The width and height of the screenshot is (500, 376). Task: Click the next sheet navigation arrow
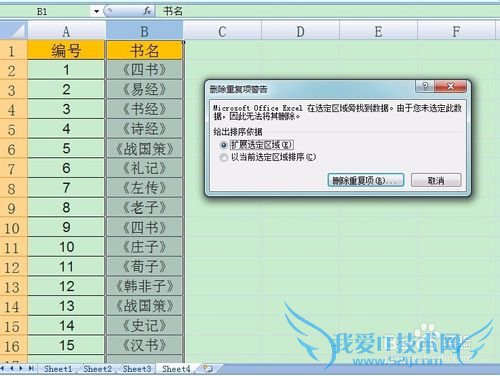pyautogui.click(x=21, y=368)
